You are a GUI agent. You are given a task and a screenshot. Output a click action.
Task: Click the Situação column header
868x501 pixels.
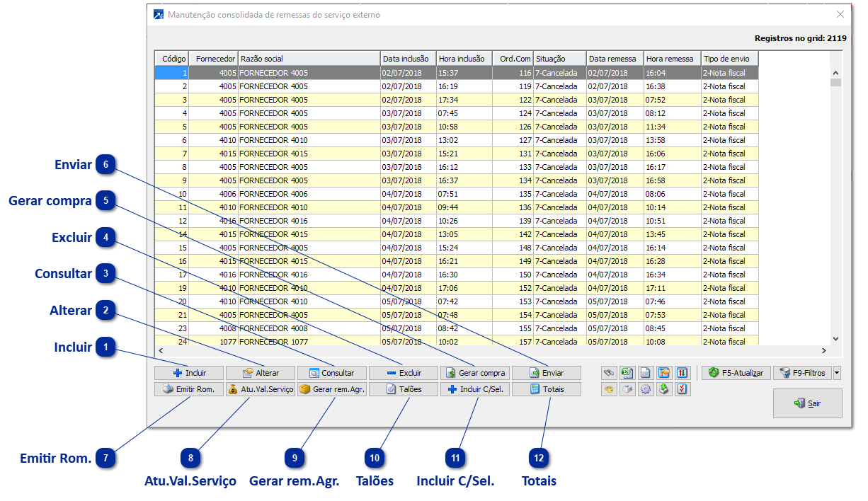pos(559,59)
